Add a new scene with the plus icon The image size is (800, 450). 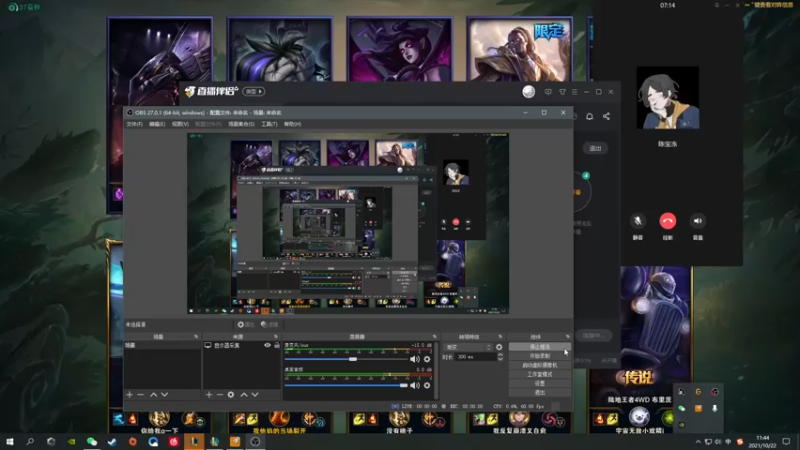pyautogui.click(x=130, y=394)
